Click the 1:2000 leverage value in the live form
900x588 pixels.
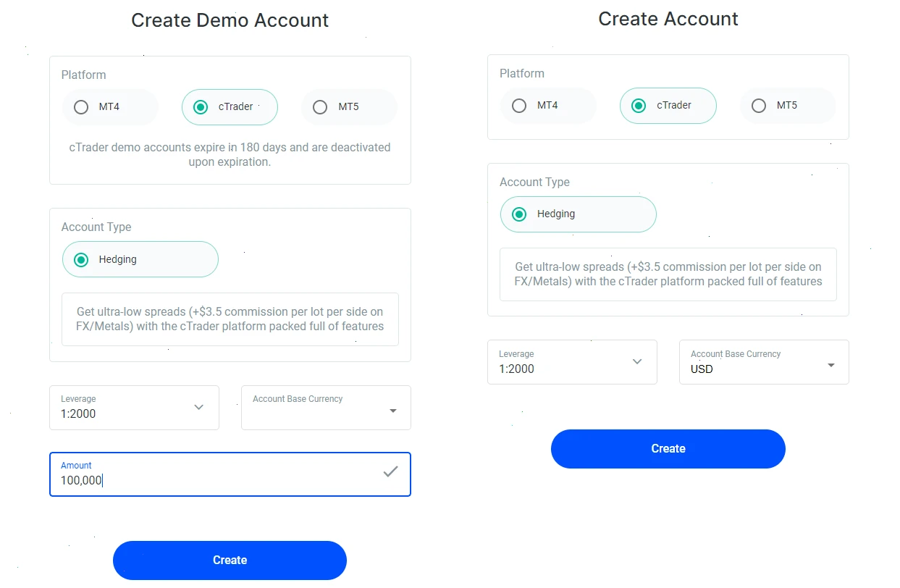[517, 369]
